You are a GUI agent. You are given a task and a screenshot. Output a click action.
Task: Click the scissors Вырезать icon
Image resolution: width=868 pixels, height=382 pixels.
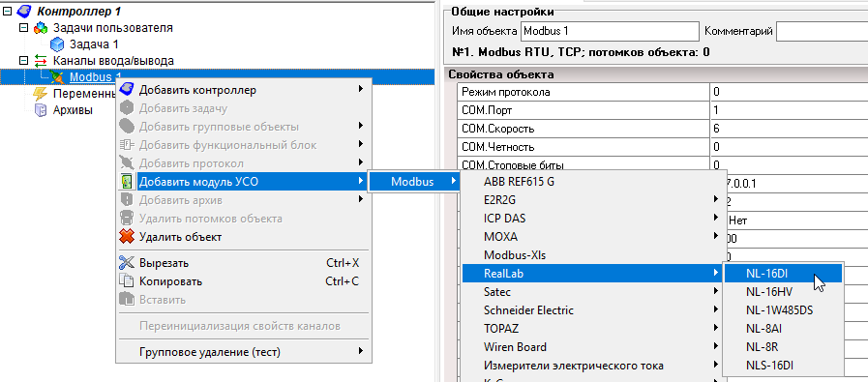[x=127, y=263]
